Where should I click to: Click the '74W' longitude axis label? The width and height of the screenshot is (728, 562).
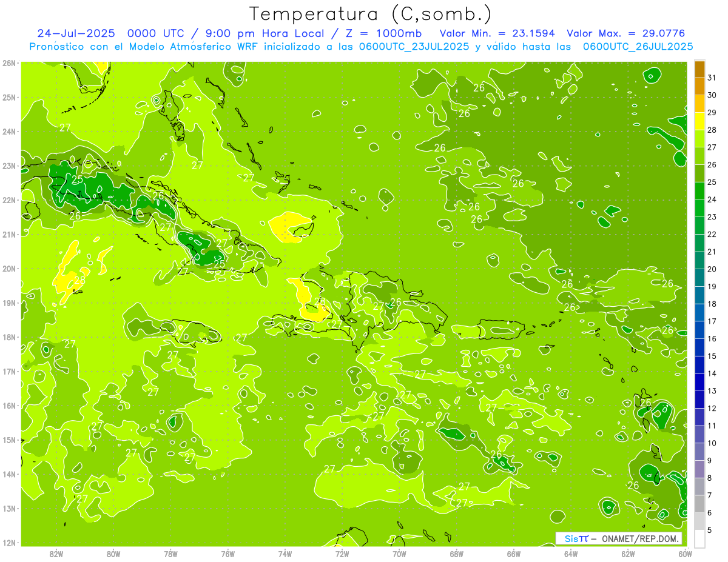click(x=285, y=554)
